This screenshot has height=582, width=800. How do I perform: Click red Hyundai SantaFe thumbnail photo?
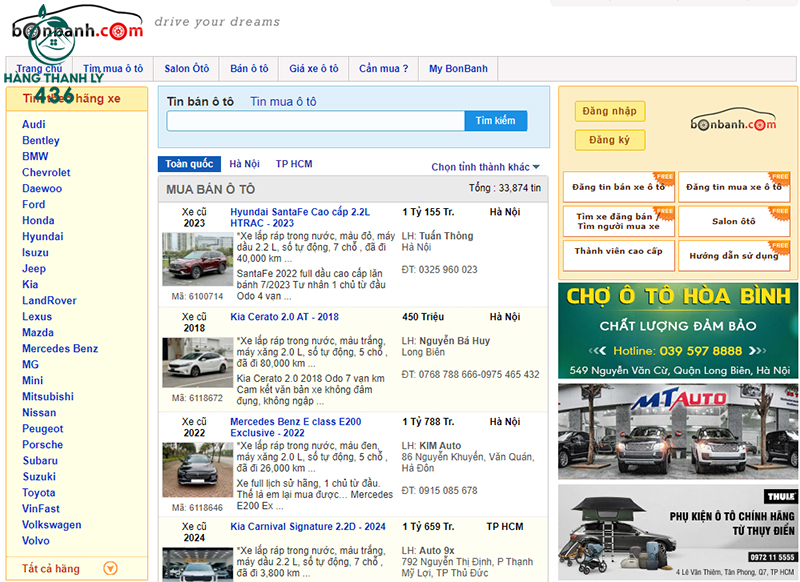(x=197, y=259)
